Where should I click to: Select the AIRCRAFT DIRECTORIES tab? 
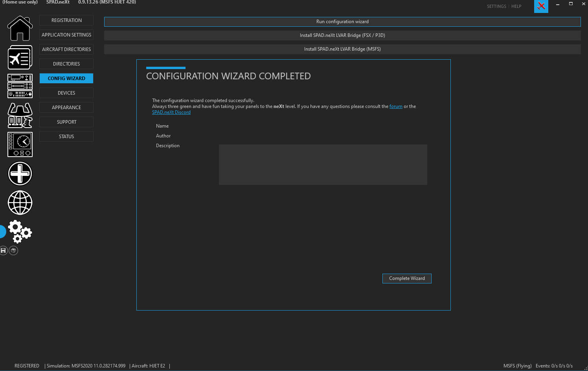(x=66, y=49)
